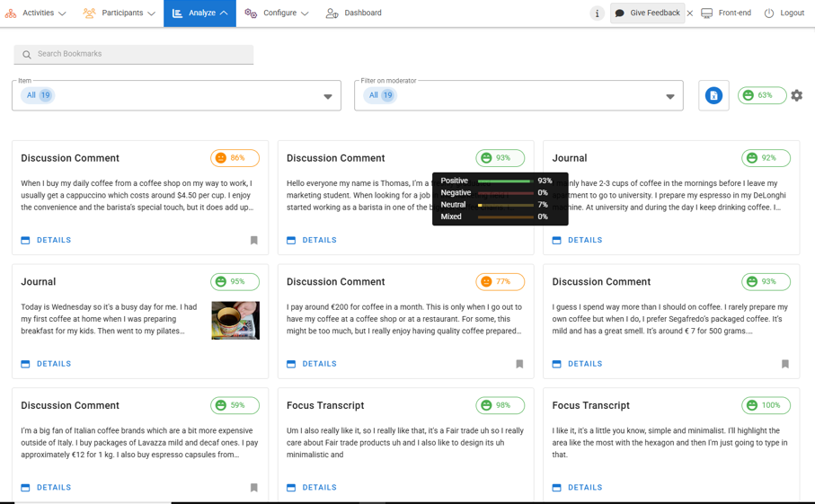Toggle bookmark on the €200 coffee comment
815x504 pixels.
[x=519, y=364]
